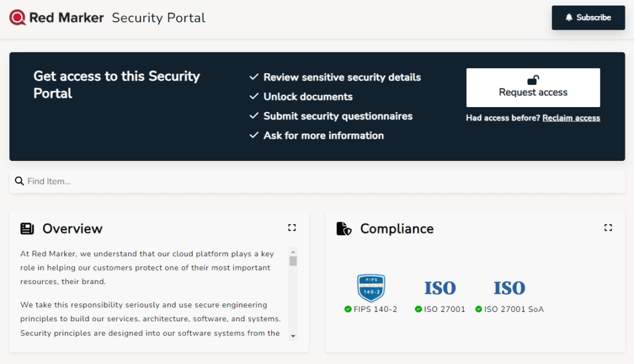The width and height of the screenshot is (634, 364).
Task: Click into the Find Item search field
Action: (322, 181)
